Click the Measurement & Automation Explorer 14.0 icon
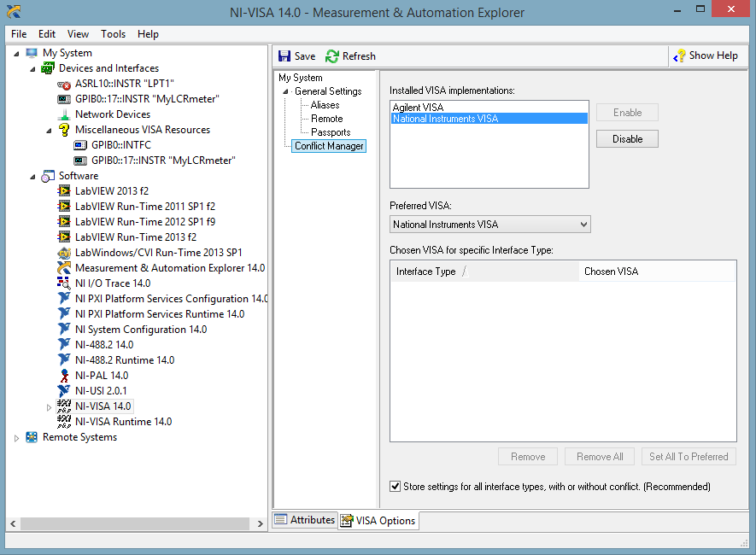This screenshot has height=555, width=756. click(64, 268)
